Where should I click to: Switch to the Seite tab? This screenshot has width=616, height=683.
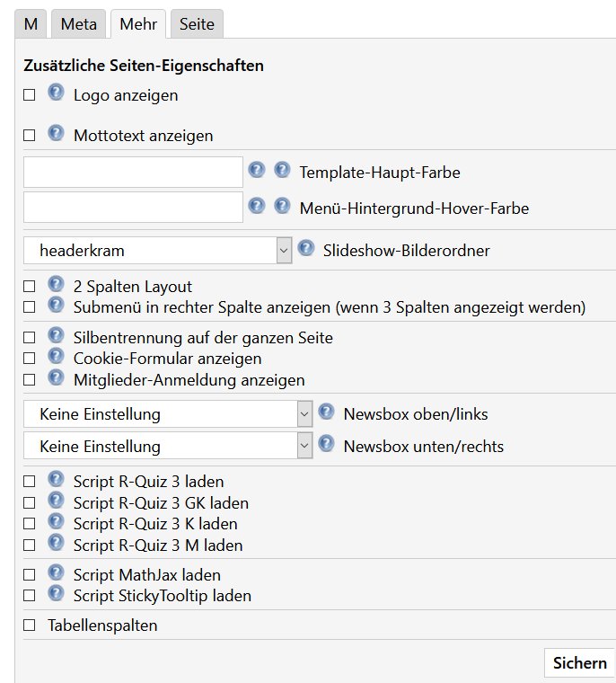pos(197,24)
